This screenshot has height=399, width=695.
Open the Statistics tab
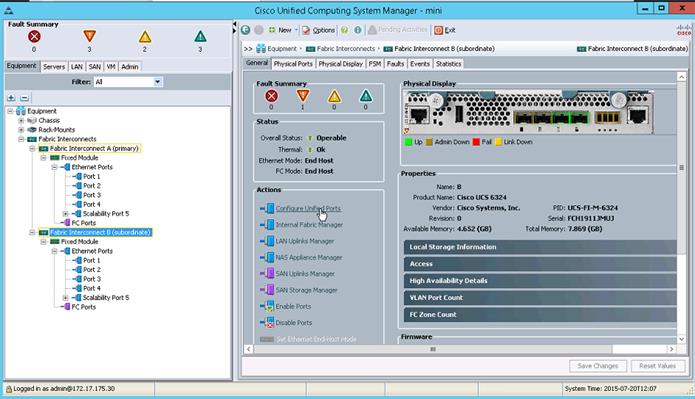tap(449, 64)
